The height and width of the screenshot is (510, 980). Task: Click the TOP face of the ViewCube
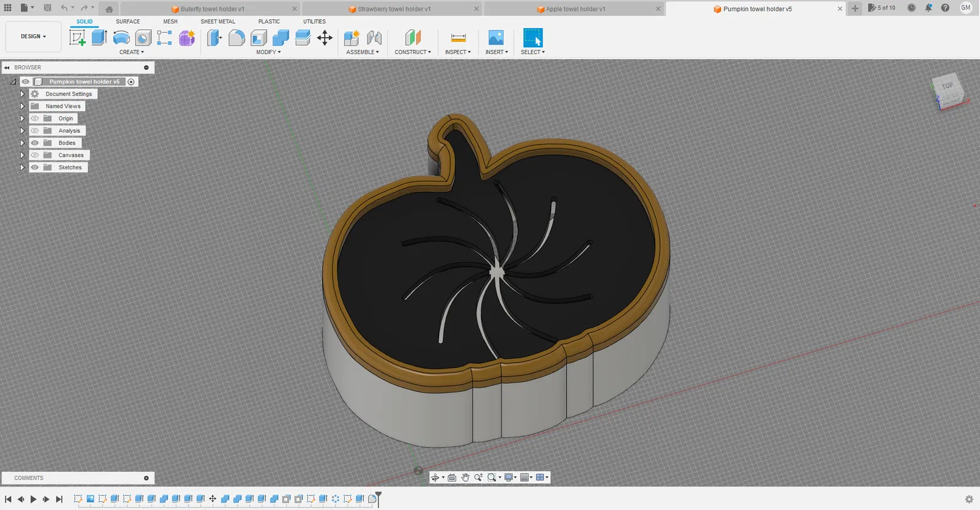tap(947, 86)
